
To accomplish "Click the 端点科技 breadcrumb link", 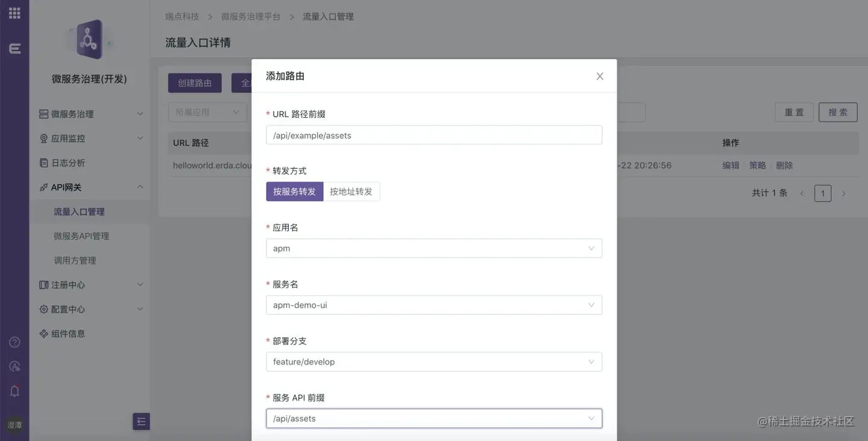I will point(182,17).
